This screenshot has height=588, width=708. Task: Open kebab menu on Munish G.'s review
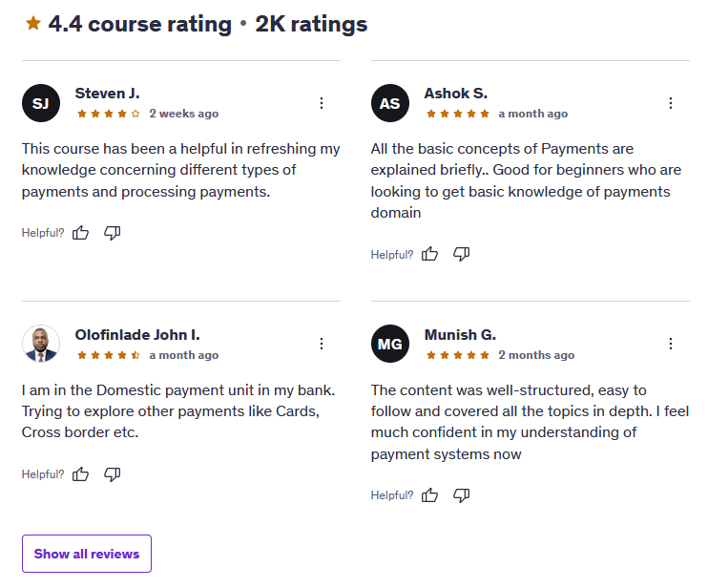[671, 344]
